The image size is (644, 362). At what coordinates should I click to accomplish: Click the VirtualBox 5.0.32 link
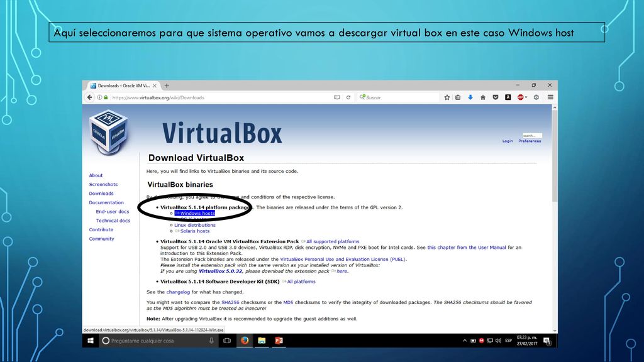coord(220,271)
